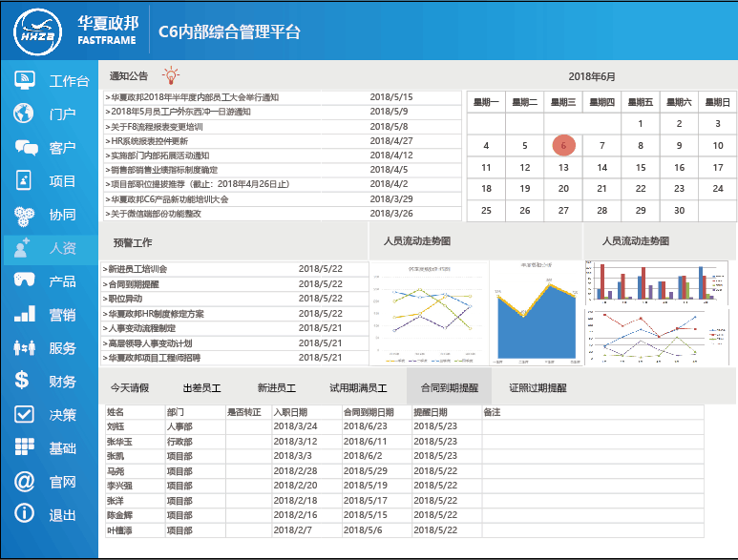Click the marketing bar chart icon

(x=25, y=315)
